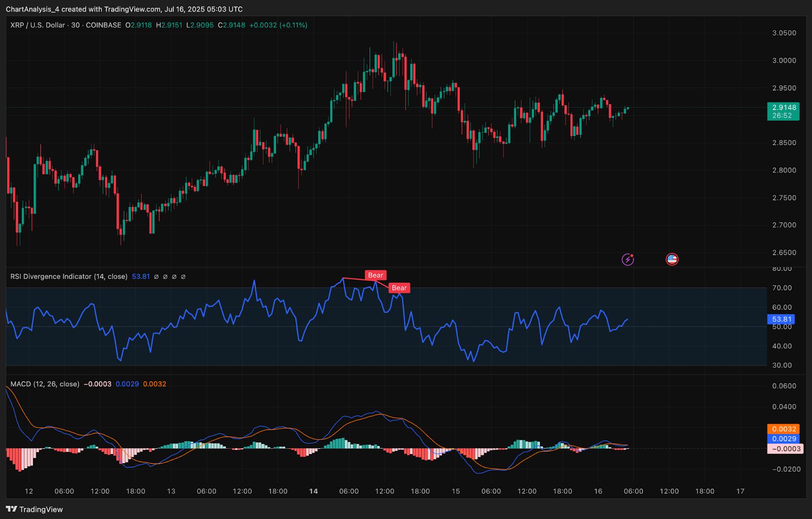This screenshot has height=519, width=812.
Task: Click the 3.0000 price axis label
Action: (x=784, y=60)
